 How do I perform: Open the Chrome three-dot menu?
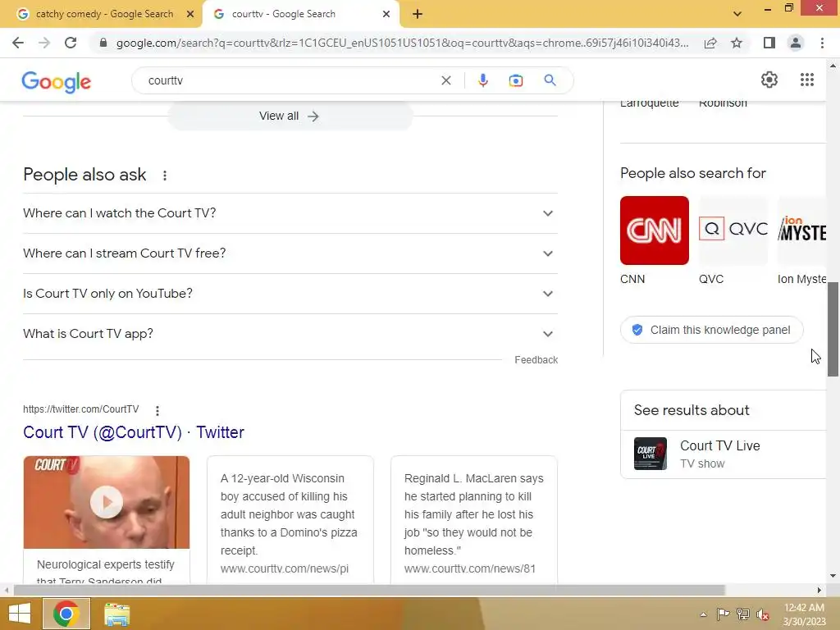pos(822,43)
